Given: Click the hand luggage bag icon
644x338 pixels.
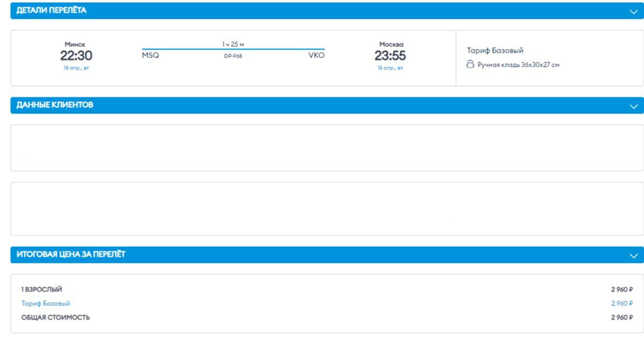Looking at the screenshot, I should (x=470, y=64).
